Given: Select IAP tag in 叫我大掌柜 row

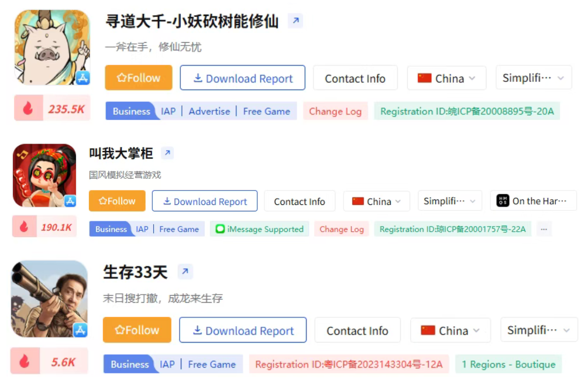Looking at the screenshot, I should click(142, 229).
